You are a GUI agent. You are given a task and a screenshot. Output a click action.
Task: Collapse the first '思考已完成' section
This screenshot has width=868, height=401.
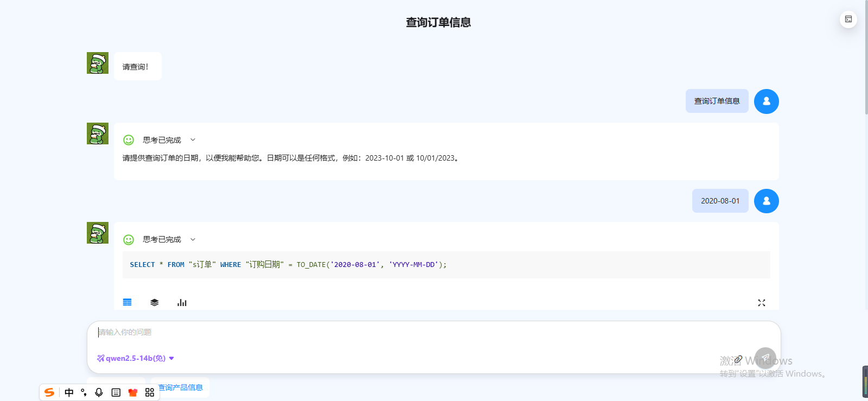pyautogui.click(x=193, y=140)
